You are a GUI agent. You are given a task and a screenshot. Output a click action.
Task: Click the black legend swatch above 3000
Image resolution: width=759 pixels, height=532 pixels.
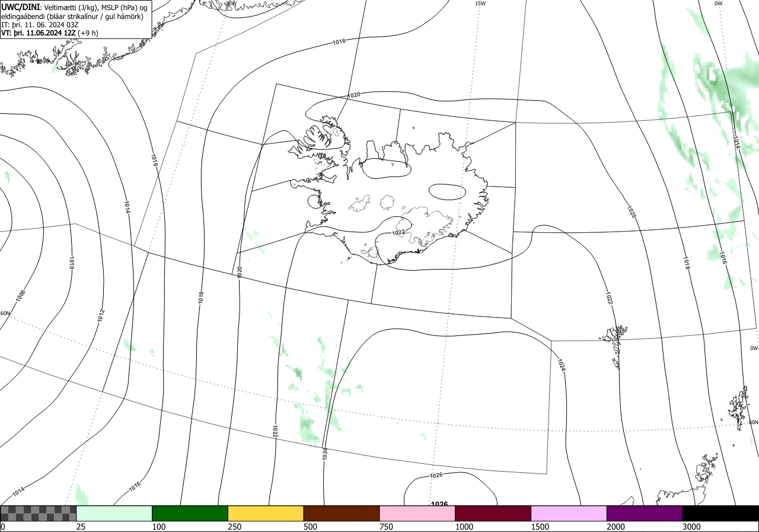coord(720,513)
